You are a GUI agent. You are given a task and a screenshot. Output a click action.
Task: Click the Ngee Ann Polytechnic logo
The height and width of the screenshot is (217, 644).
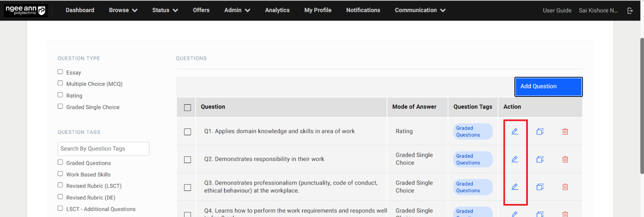pyautogui.click(x=25, y=10)
